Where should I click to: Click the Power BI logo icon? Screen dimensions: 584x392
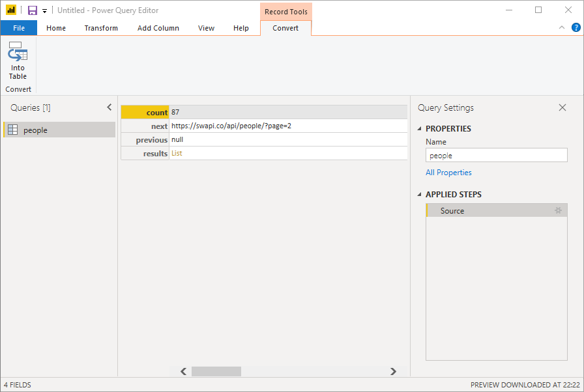(11, 10)
